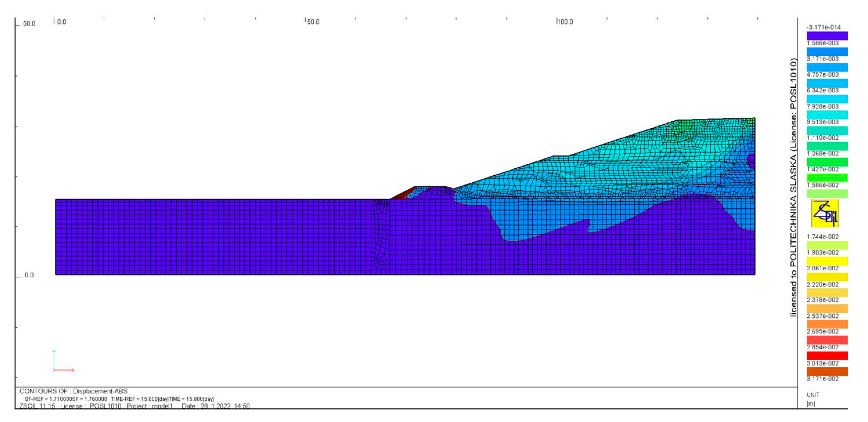The width and height of the screenshot is (868, 422).
Task: Click the vertical ruler 0.0 mark
Action: pyautogui.click(x=29, y=275)
